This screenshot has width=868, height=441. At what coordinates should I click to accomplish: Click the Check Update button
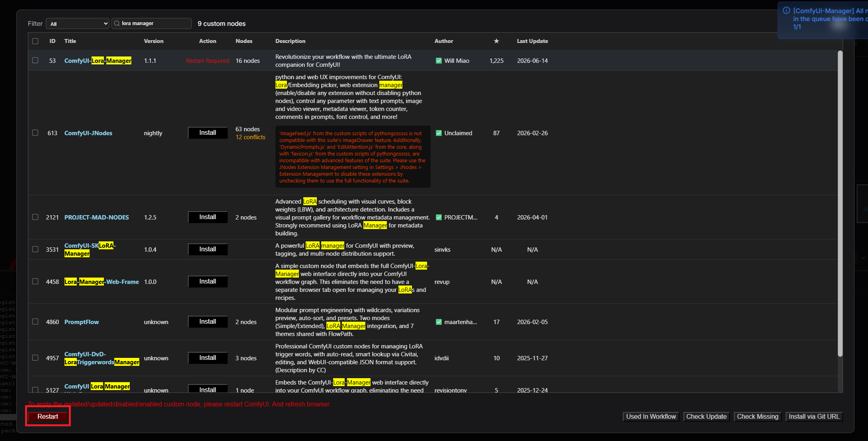point(706,417)
